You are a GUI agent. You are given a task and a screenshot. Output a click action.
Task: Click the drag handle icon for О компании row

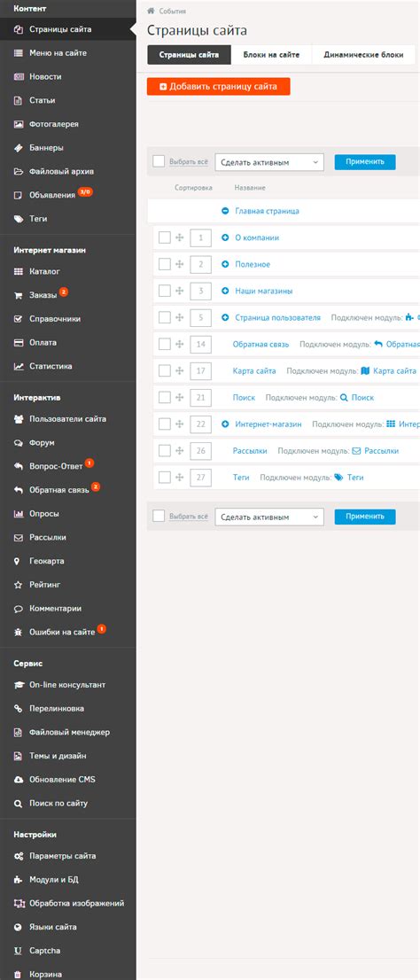179,237
